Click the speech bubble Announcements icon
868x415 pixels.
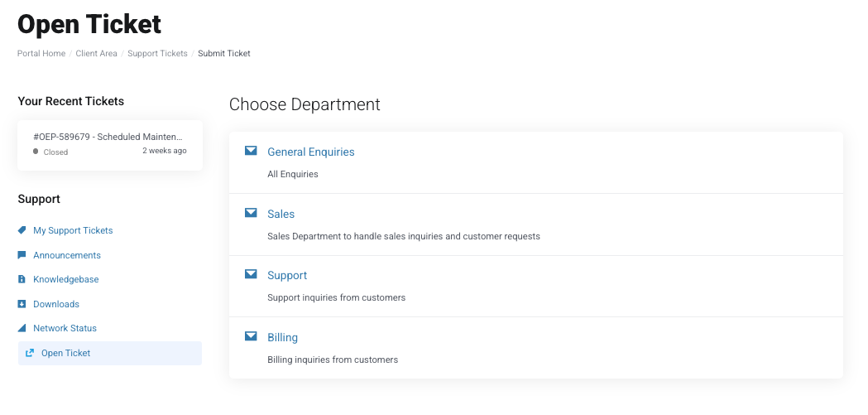pyautogui.click(x=22, y=255)
